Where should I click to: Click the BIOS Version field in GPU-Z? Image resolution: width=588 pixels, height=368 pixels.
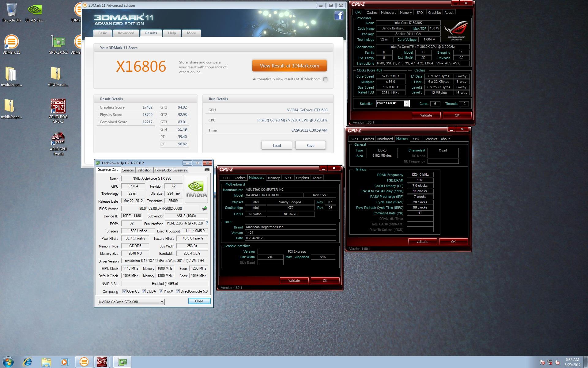tap(160, 209)
